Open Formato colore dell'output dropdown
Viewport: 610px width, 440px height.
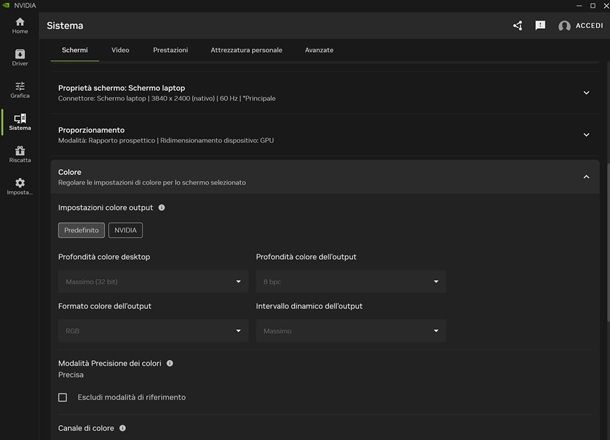point(153,331)
